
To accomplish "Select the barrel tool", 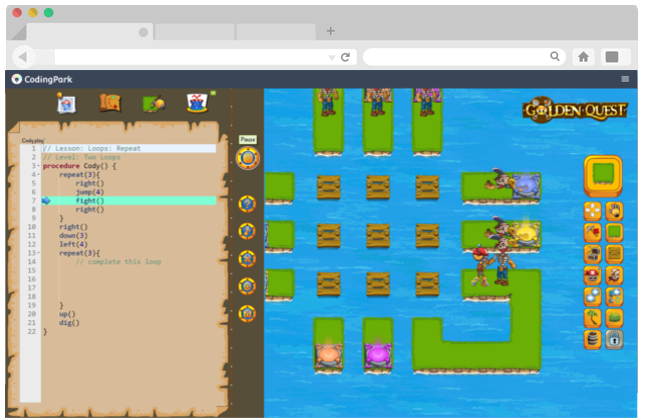I will click(593, 339).
